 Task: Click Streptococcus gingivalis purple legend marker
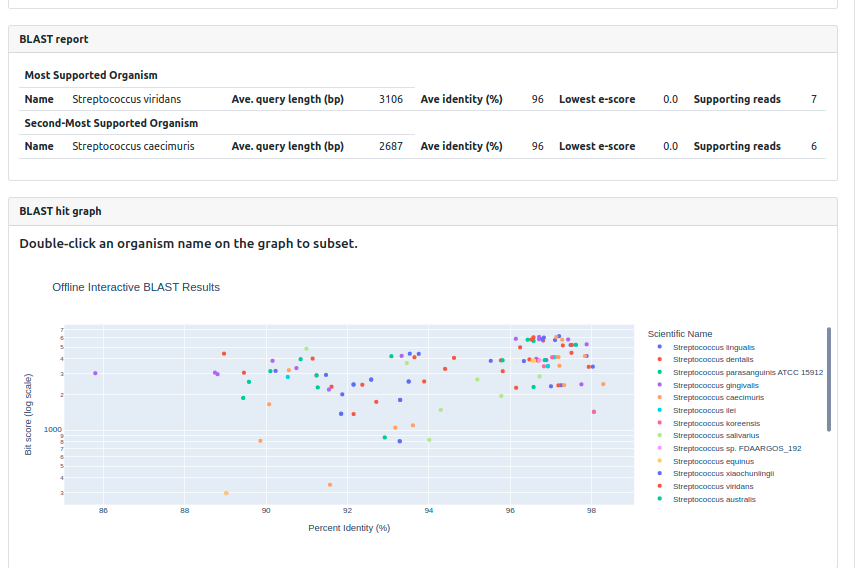tap(659, 385)
